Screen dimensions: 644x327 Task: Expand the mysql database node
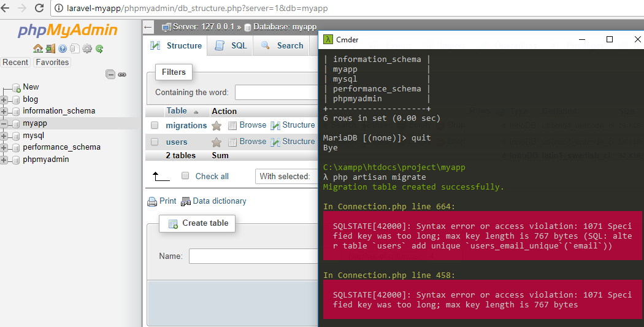pos(4,136)
